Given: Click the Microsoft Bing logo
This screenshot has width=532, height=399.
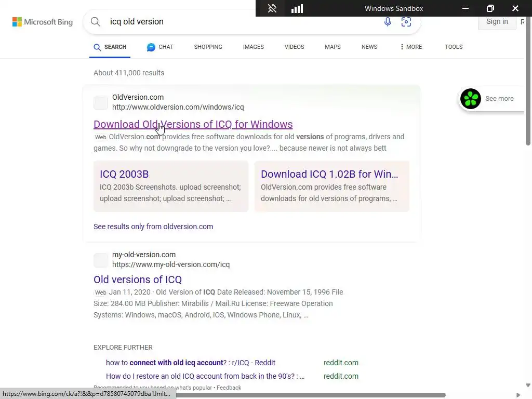Looking at the screenshot, I should [43, 22].
